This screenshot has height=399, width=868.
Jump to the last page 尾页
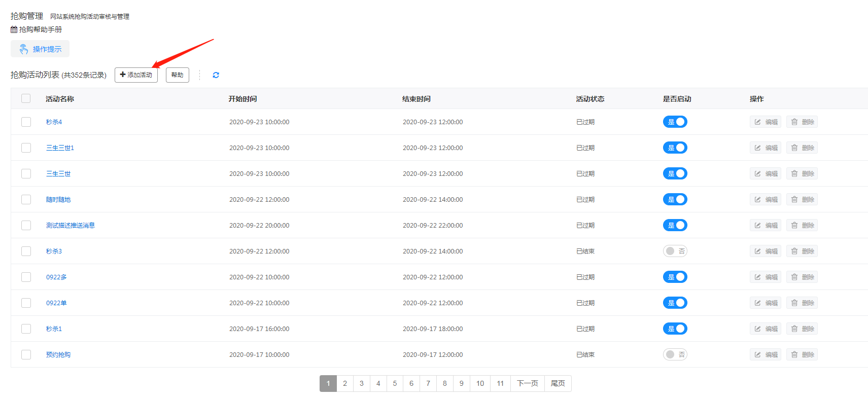tap(558, 384)
